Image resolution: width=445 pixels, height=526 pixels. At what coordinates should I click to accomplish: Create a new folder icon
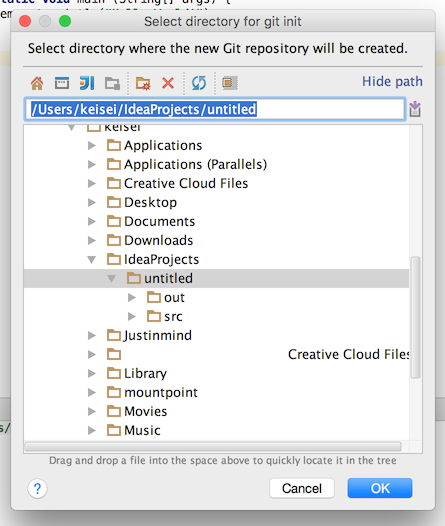point(143,83)
